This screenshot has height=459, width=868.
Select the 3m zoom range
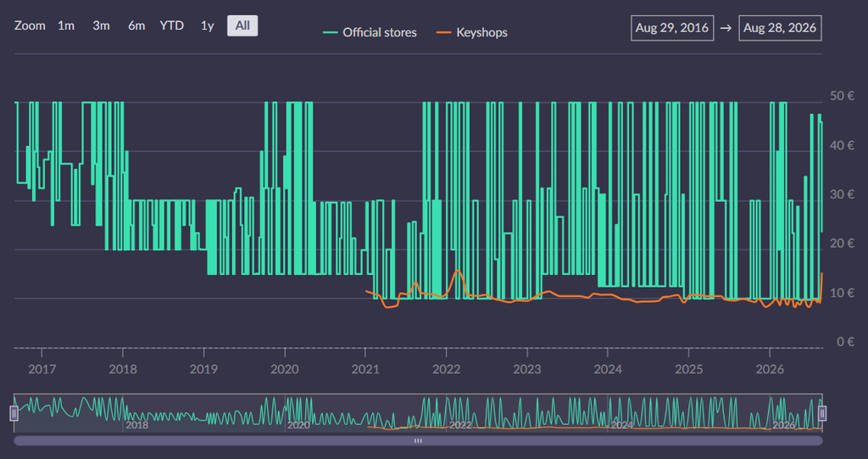[x=101, y=25]
